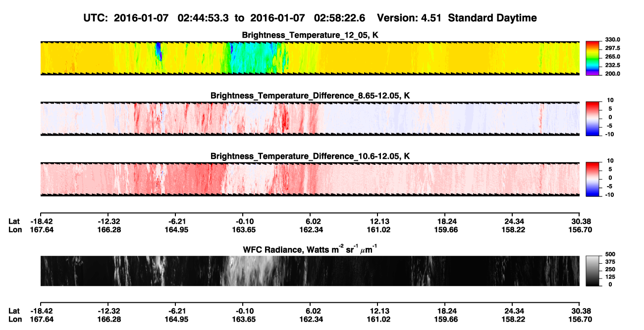The width and height of the screenshot is (644, 330).
Task: Click '159.66' longitude under the 10.6-12.05 panel
Action: 445,230
